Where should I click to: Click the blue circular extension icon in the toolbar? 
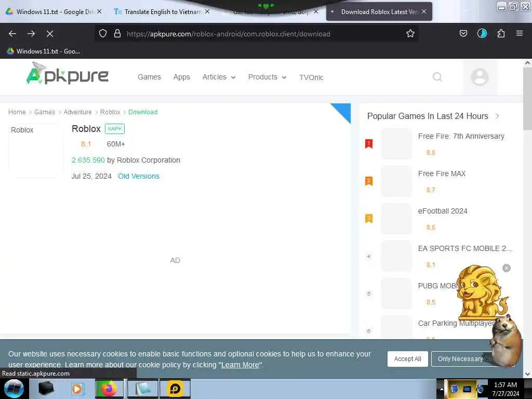pos(482,33)
